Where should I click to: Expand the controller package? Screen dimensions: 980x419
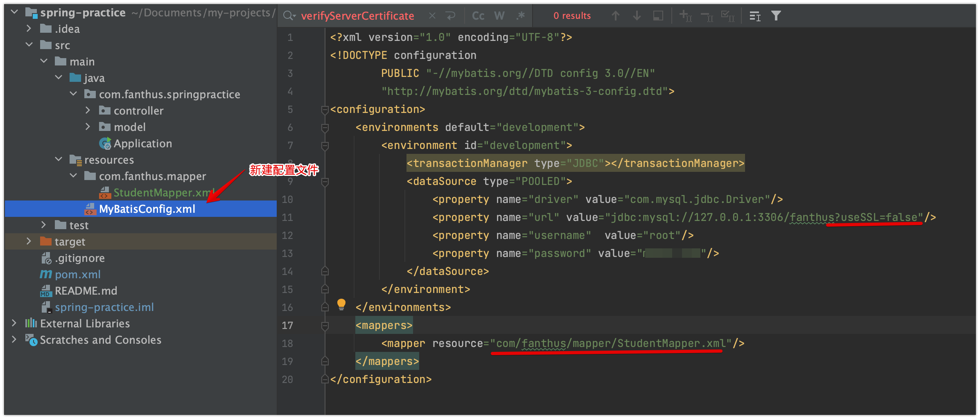coord(88,110)
